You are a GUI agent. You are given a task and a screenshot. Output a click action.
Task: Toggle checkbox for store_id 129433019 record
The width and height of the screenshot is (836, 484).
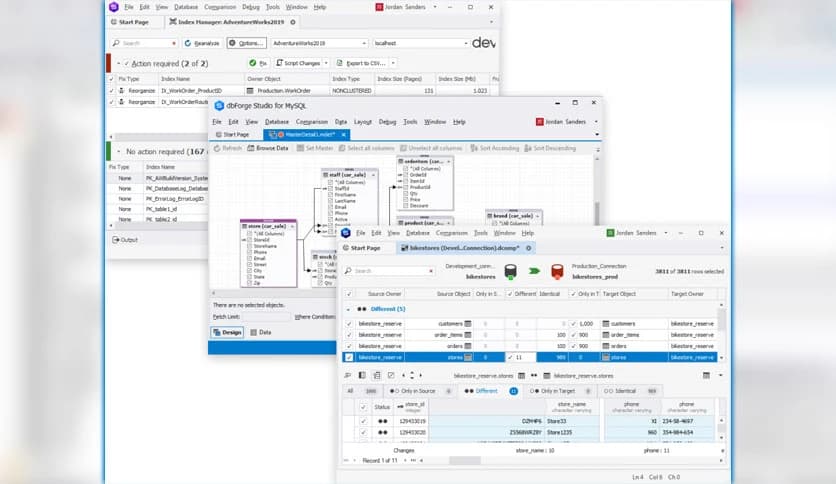(x=363, y=421)
